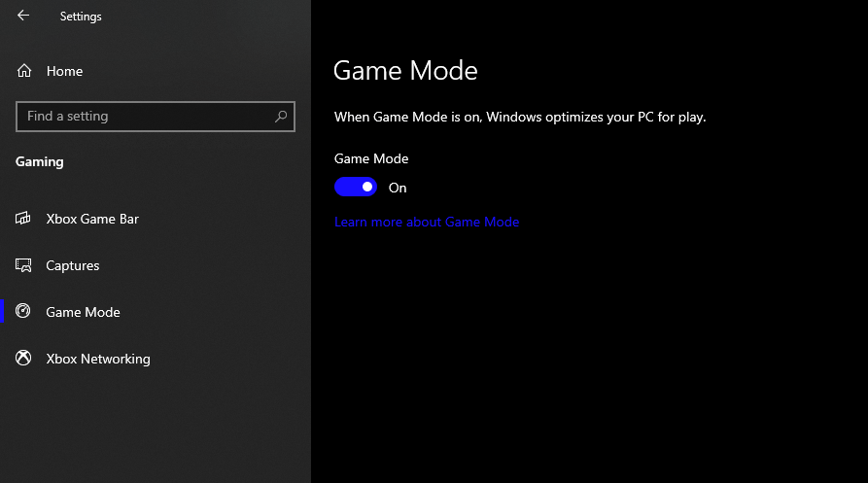Go back using the arrow icon
Image resolution: width=868 pixels, height=483 pixels.
coord(23,16)
